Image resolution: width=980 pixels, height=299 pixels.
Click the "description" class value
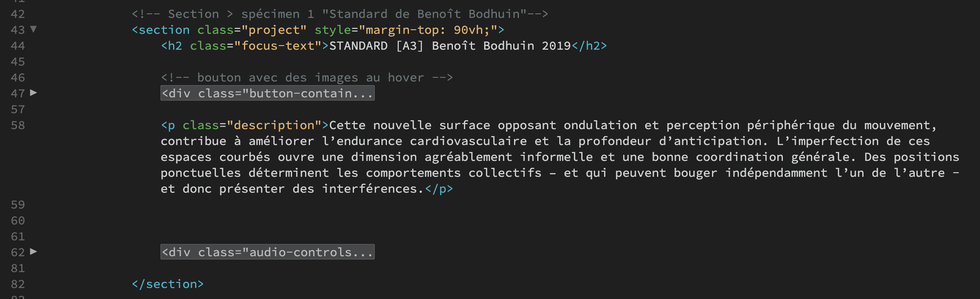[x=274, y=125]
